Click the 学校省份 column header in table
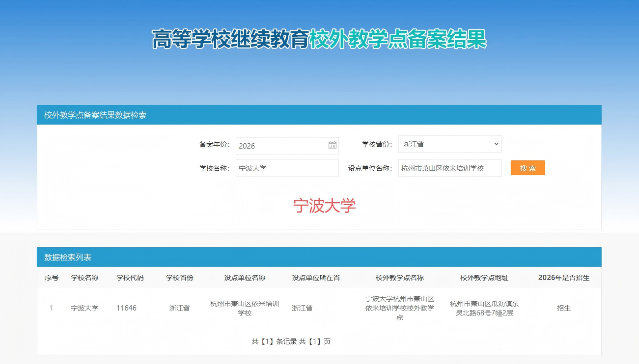This screenshot has height=364, width=639. click(179, 278)
